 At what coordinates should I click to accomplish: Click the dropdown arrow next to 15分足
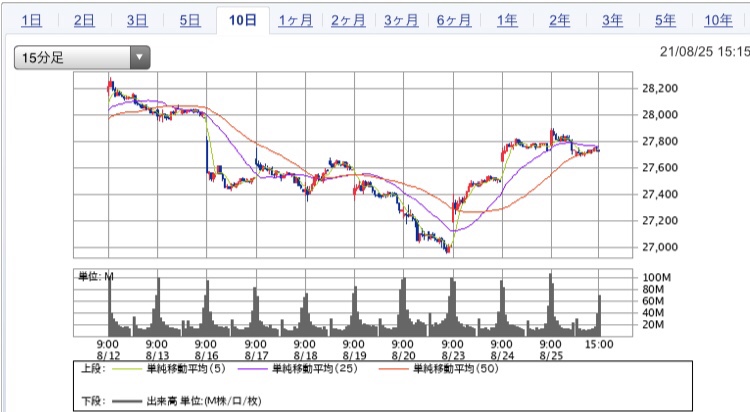click(x=140, y=58)
